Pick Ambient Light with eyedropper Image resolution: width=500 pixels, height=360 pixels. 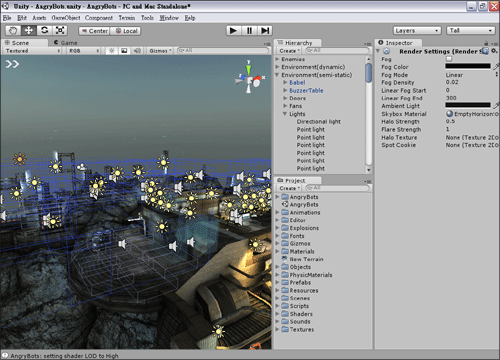click(496, 106)
